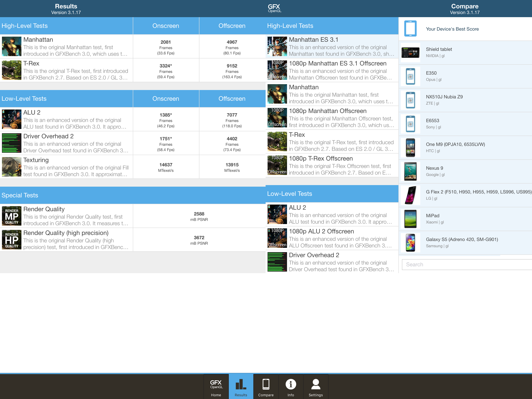Select the MiPad Xiaomi device thumbnail
The width and height of the screenshot is (532, 399).
pyautogui.click(x=410, y=219)
